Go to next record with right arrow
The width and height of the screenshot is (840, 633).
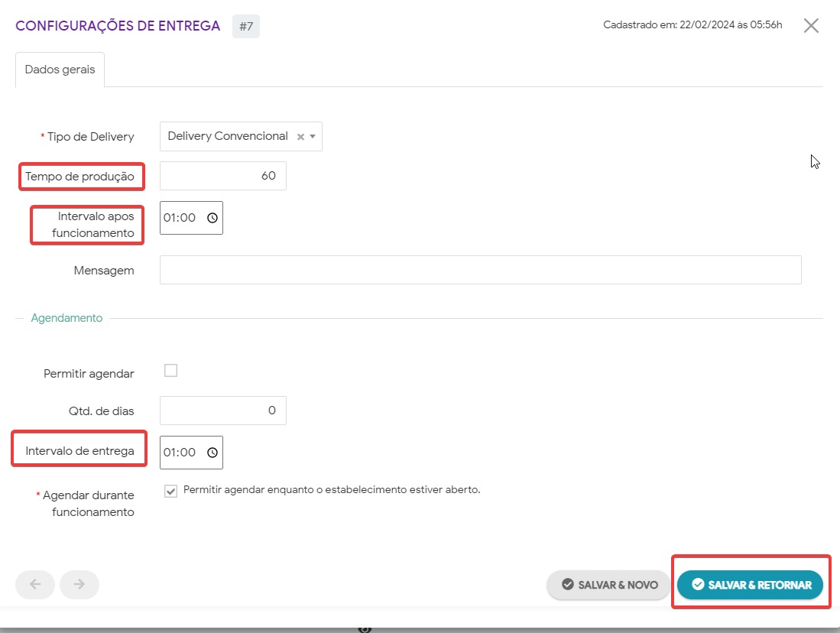click(79, 585)
